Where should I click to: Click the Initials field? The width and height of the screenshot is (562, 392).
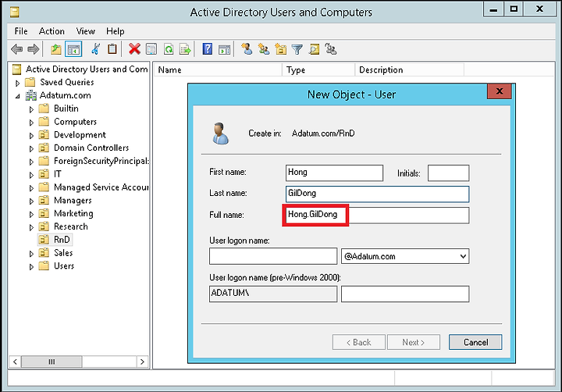tap(448, 173)
